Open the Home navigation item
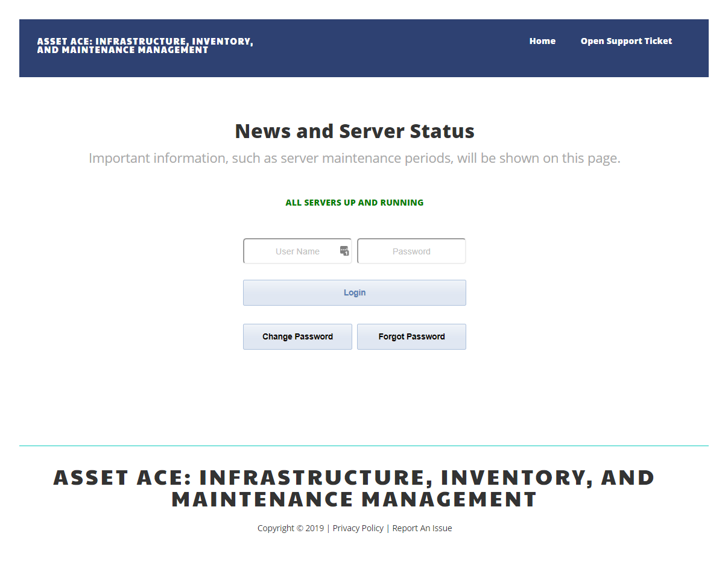 point(542,41)
